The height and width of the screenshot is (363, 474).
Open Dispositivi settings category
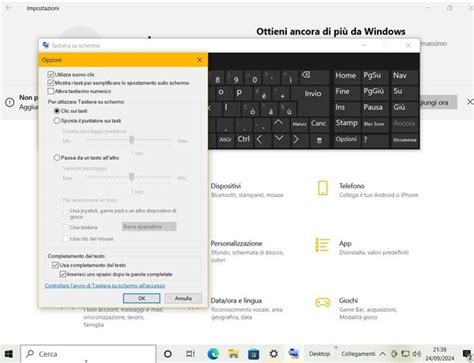pos(247,190)
